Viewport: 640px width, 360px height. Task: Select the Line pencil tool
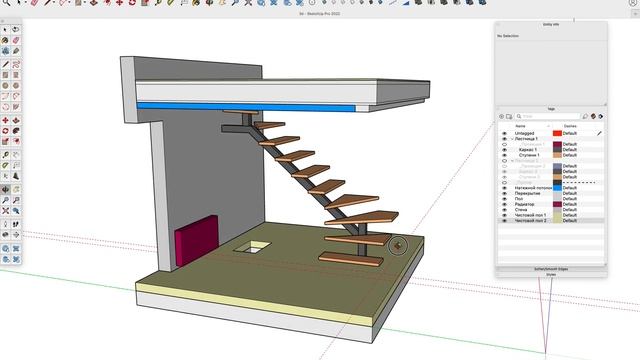(5, 64)
